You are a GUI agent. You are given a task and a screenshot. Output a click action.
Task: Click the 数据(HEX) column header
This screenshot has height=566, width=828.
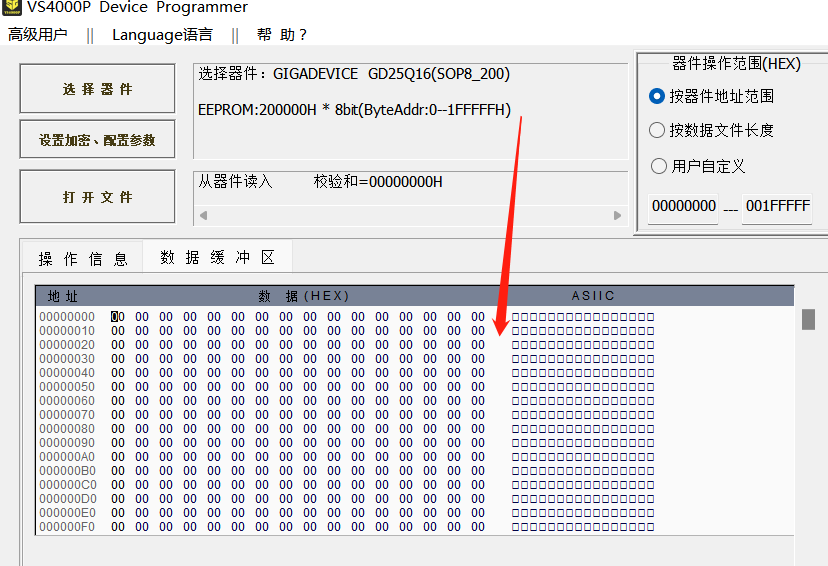point(304,296)
